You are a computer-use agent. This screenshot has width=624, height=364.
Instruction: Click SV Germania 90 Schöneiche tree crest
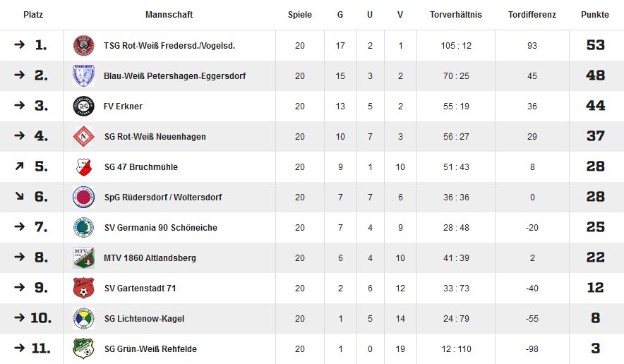click(x=83, y=228)
